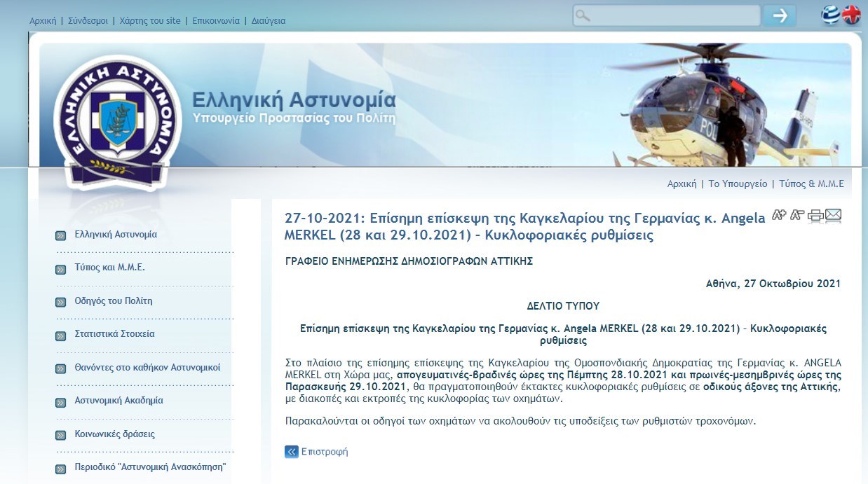This screenshot has width=868, height=484.
Task: Select Το Υπουργείο in breadcrumb bar
Action: [738, 184]
